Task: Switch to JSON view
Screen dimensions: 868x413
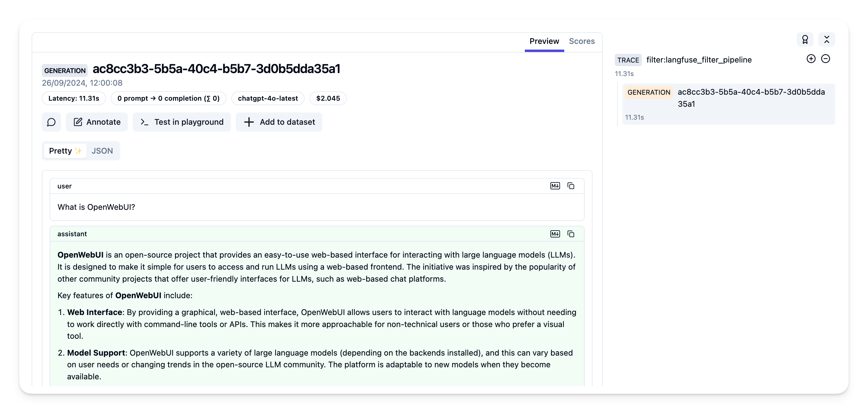Action: click(x=102, y=151)
